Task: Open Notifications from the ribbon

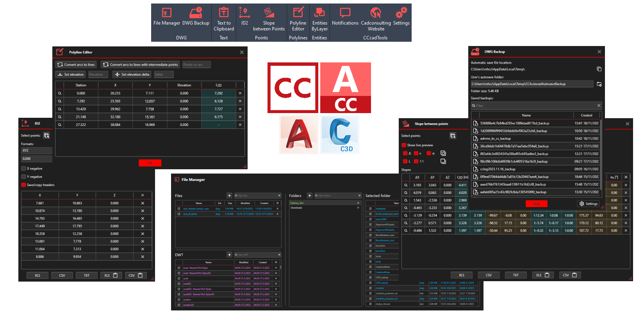Action: tap(345, 17)
